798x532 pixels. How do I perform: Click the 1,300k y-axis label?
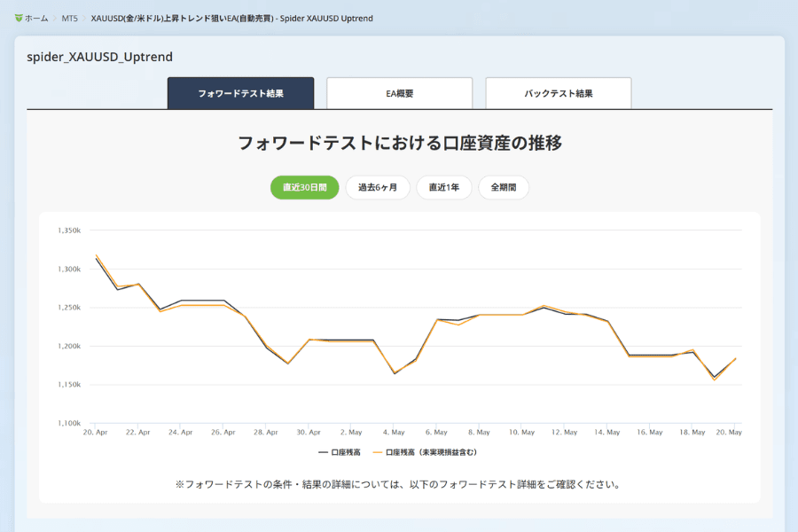69,270
